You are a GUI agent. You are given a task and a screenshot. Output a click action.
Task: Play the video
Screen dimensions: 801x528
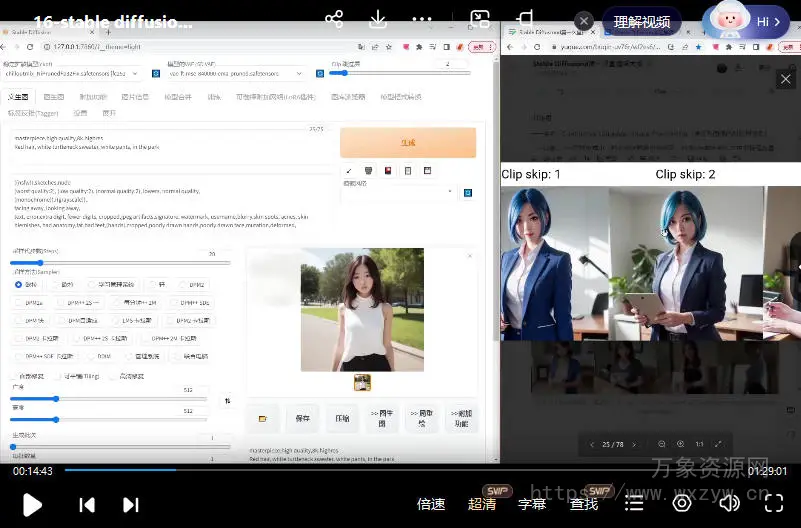pos(31,504)
